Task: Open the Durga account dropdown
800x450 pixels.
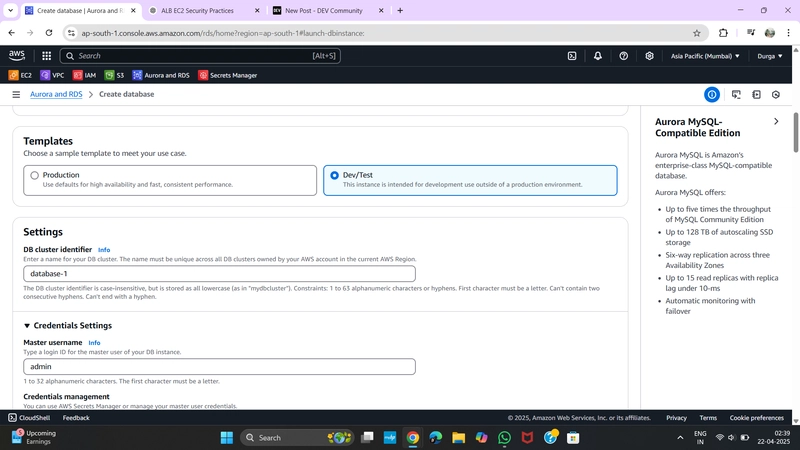Action: pyautogui.click(x=769, y=56)
